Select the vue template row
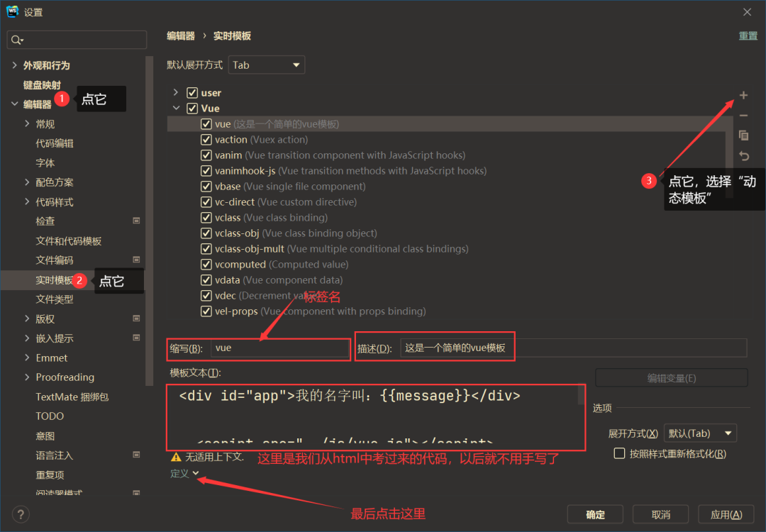This screenshot has width=766, height=532. pyautogui.click(x=447, y=124)
